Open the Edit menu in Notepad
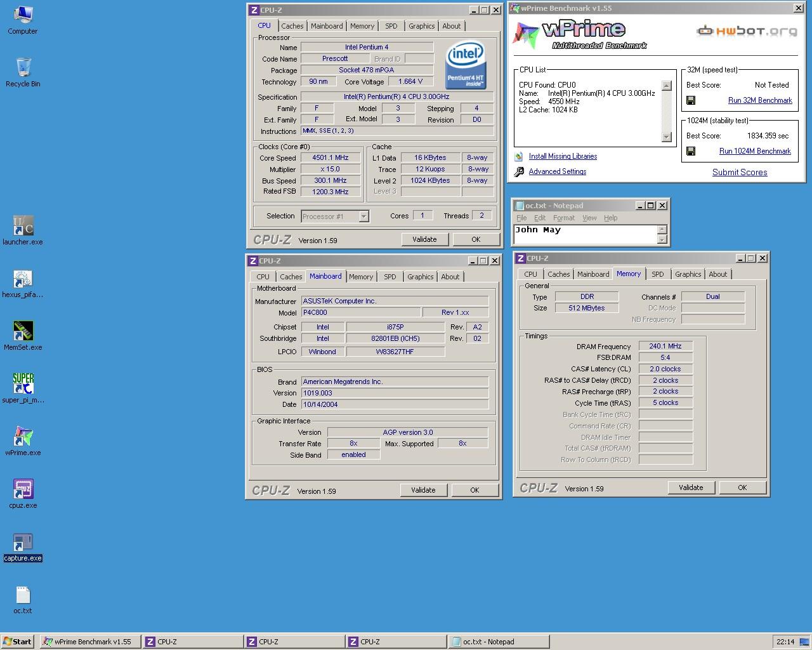Screen dimensions: 812x650 [x=540, y=218]
